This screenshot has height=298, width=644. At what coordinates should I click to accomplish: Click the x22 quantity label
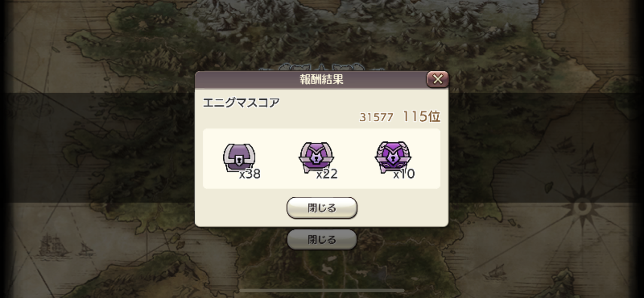(x=327, y=174)
